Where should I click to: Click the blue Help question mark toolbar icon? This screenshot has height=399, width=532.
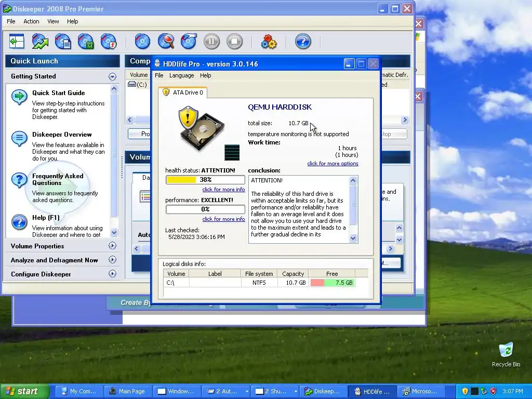click(303, 42)
